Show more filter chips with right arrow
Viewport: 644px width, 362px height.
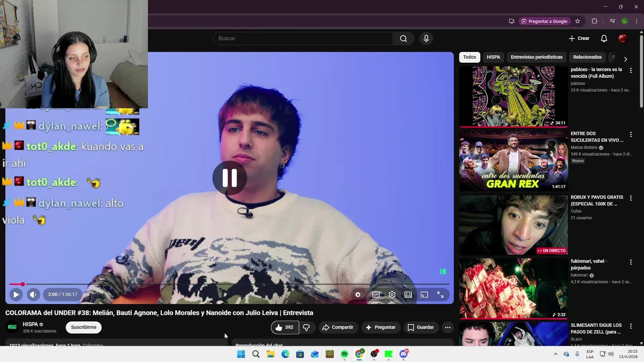(625, 59)
